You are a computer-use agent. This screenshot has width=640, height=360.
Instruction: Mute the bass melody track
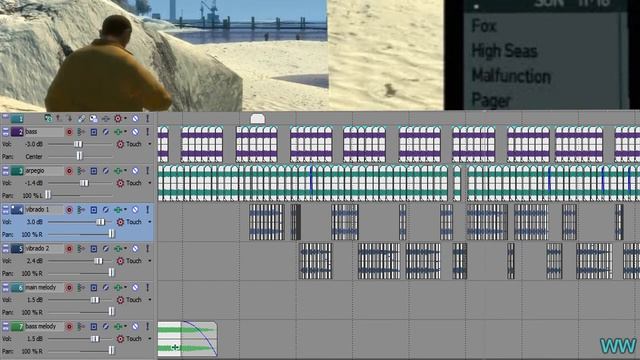[135, 327]
